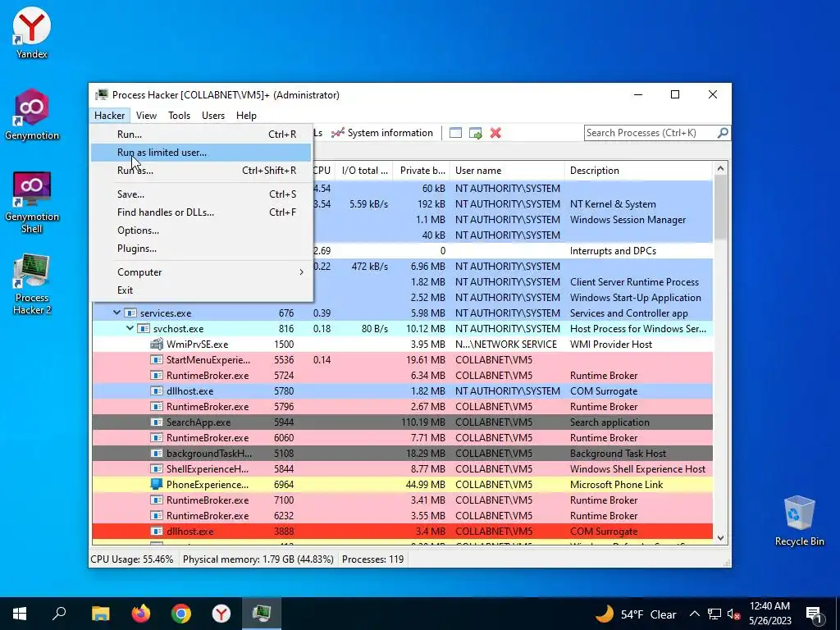
Task: Click the WmiPrvSE.exe process icon
Action: click(157, 344)
